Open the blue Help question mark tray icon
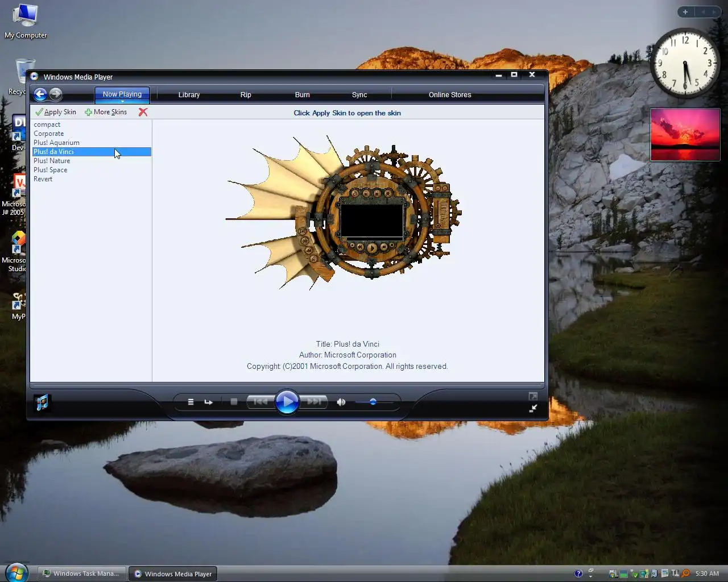The height and width of the screenshot is (582, 728). click(x=578, y=573)
